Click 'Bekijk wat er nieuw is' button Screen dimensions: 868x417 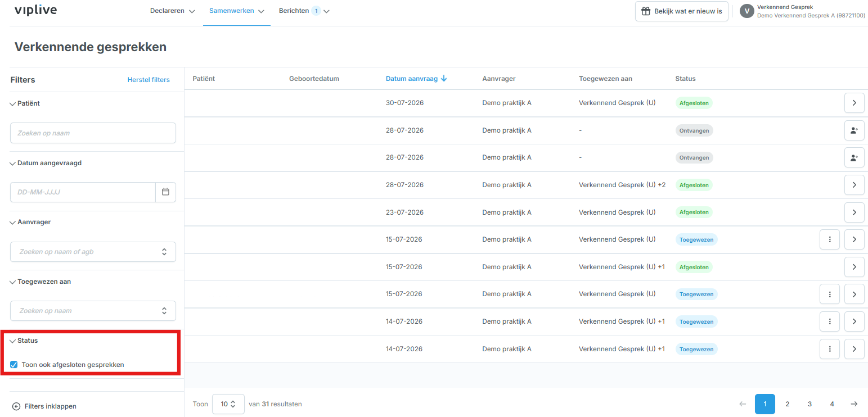(682, 11)
